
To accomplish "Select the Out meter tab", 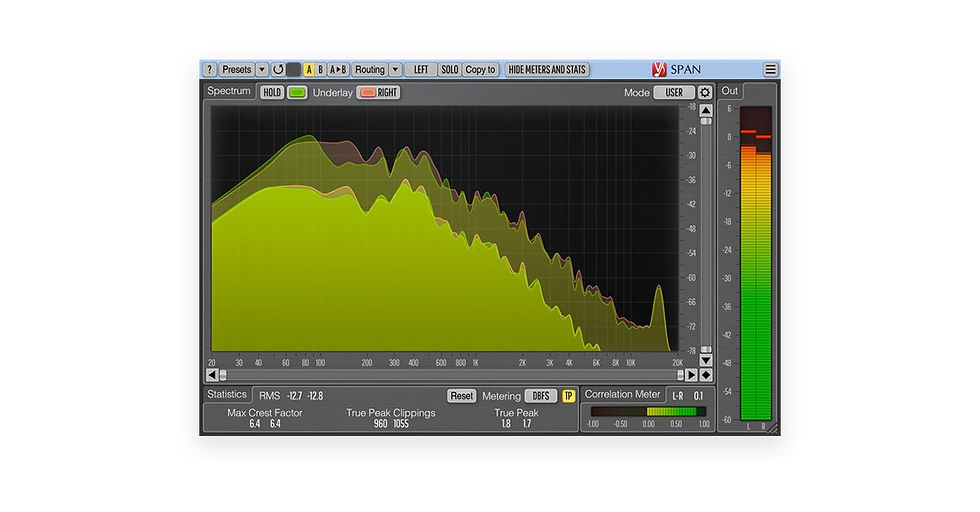I will (729, 91).
